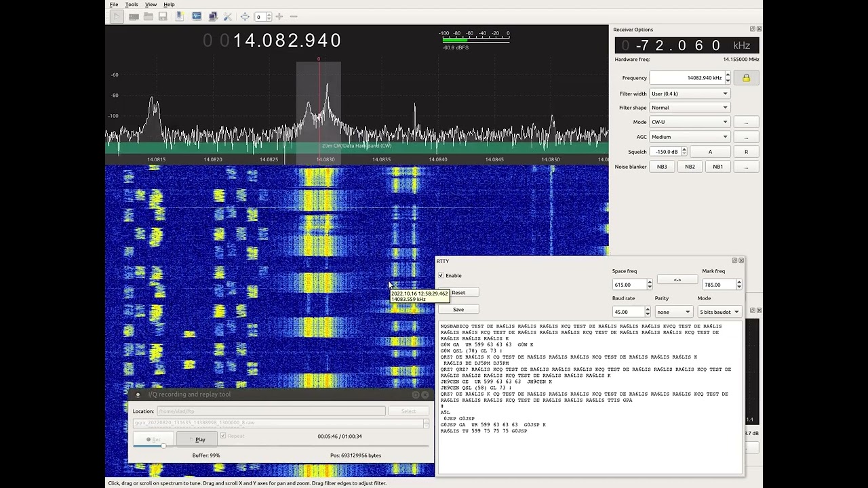Click the Frequency 14082.940 kHz field
This screenshot has height=488, width=868.
pyautogui.click(x=687, y=78)
